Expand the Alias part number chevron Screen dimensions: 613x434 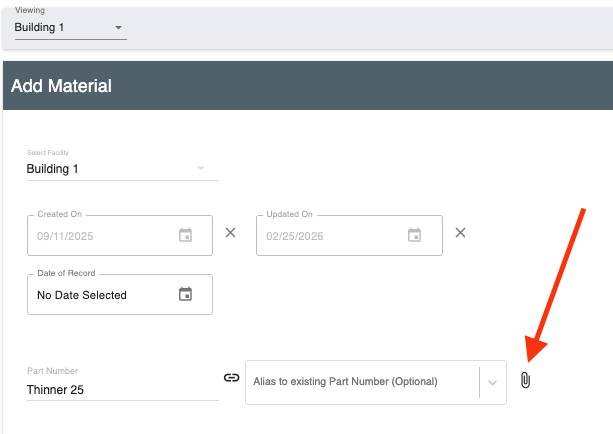[x=492, y=382]
